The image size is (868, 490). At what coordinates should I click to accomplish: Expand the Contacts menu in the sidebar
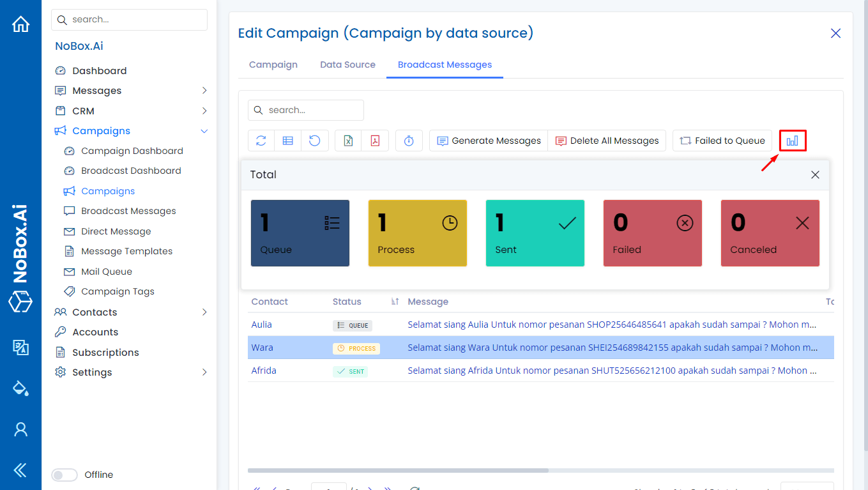click(x=204, y=312)
